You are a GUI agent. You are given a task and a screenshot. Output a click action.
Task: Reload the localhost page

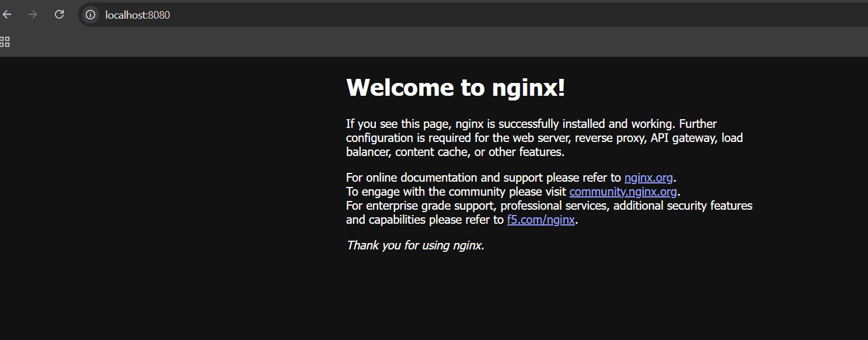pos(59,15)
